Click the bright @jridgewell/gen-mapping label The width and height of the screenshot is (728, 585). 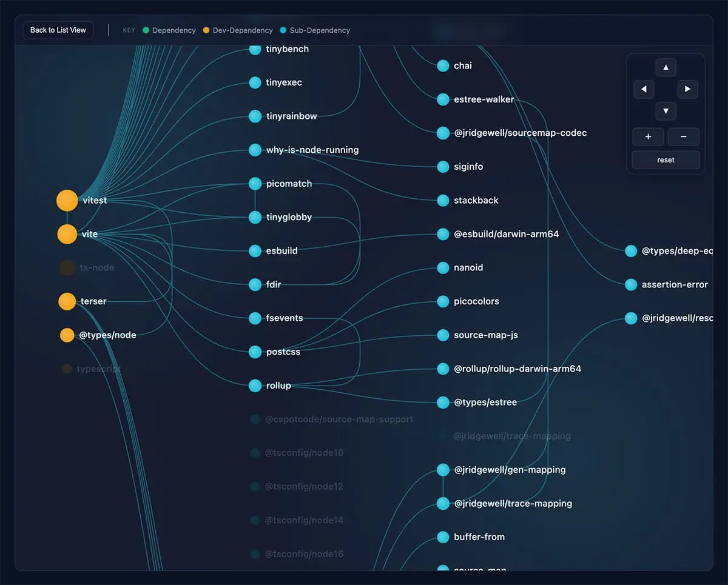(510, 470)
